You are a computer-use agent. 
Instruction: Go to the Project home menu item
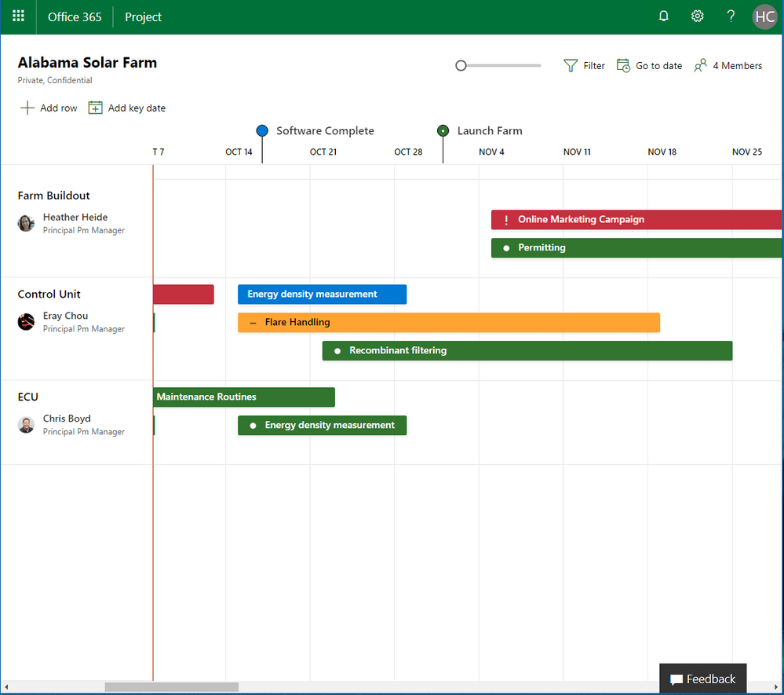pos(143,16)
